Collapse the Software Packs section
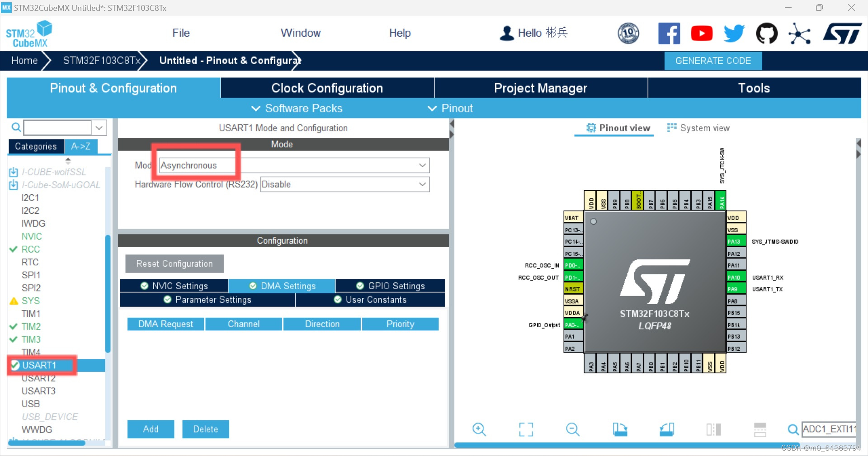The height and width of the screenshot is (456, 868). (256, 108)
